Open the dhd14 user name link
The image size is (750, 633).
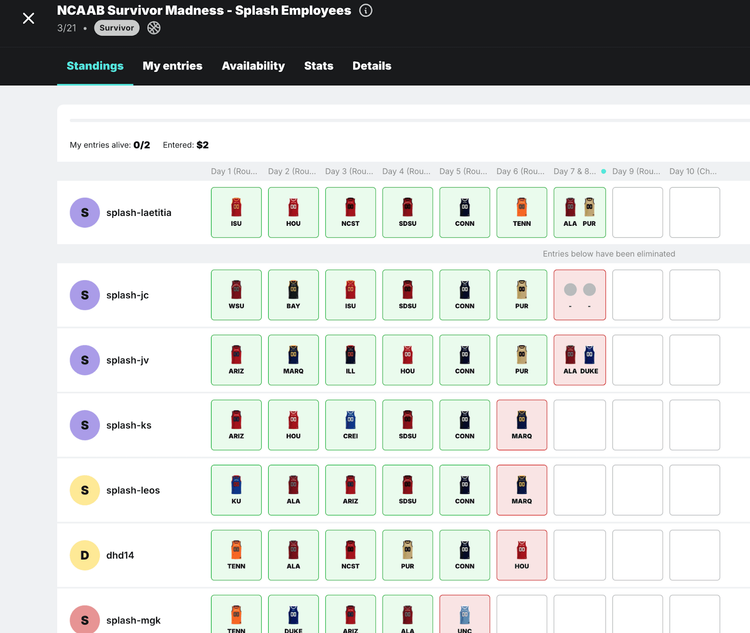[x=121, y=555]
